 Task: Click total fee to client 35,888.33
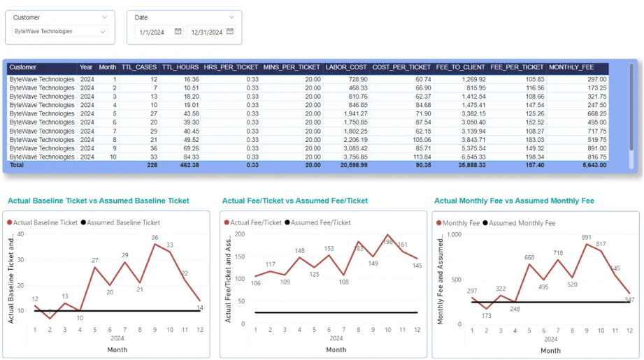point(472,165)
